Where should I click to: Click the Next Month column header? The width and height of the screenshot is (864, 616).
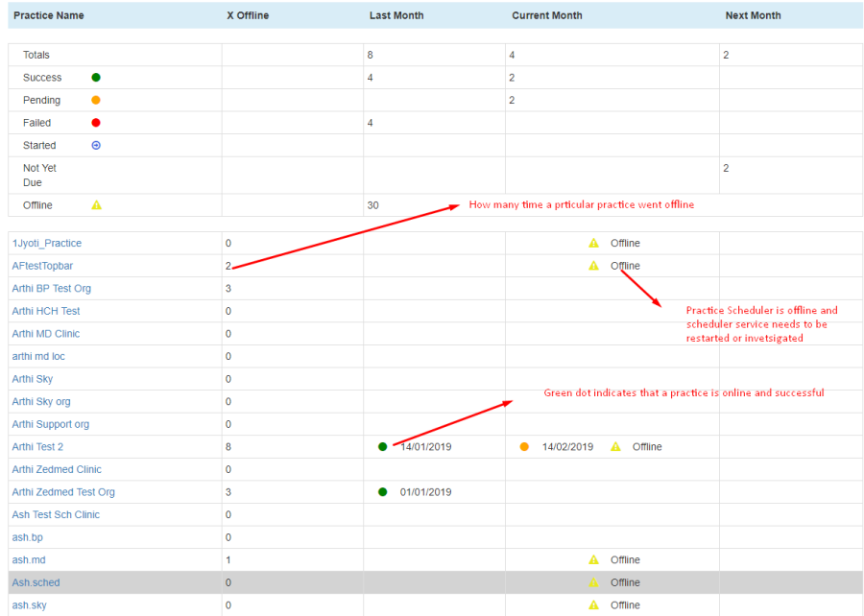point(754,15)
